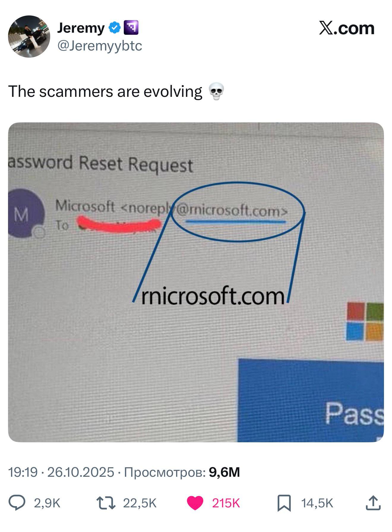The height and width of the screenshot is (532, 392).
Task: Click the blue verified badge next to Jeremy
Action: coord(114,28)
